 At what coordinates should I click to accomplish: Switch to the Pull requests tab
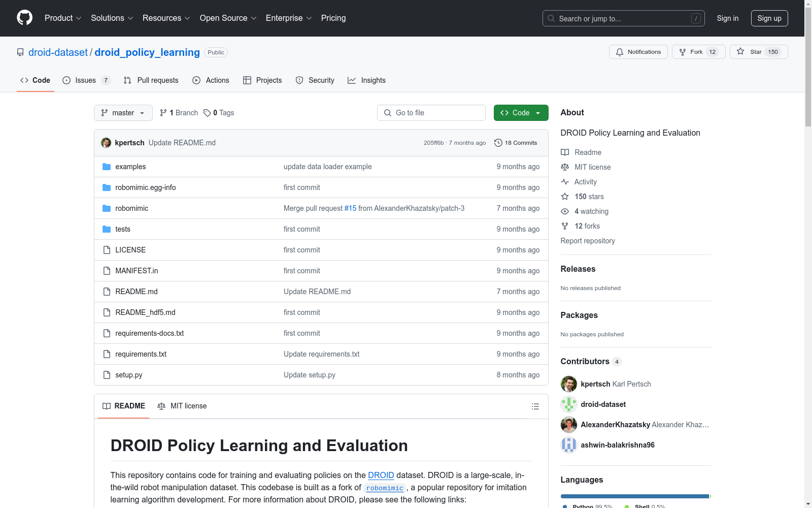(151, 80)
